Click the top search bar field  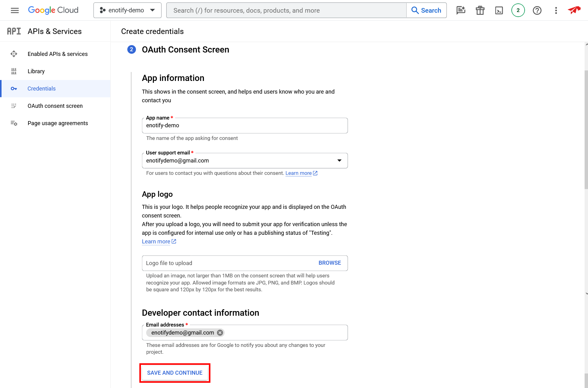(286, 11)
